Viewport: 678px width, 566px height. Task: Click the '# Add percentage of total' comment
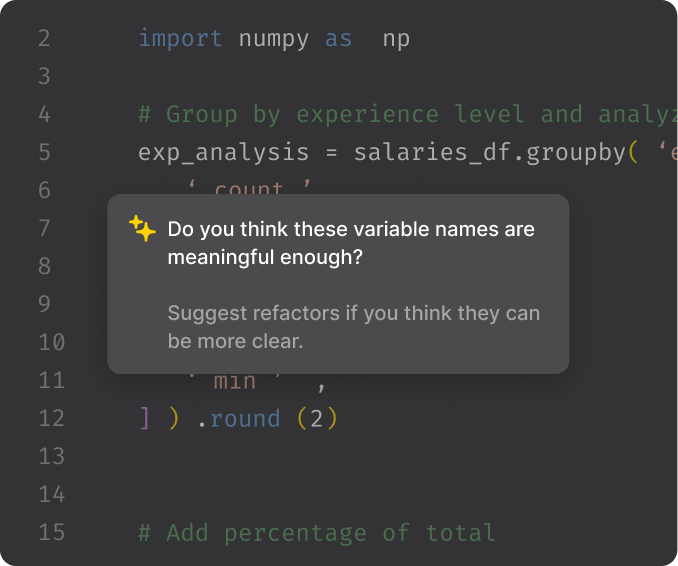[x=316, y=532]
